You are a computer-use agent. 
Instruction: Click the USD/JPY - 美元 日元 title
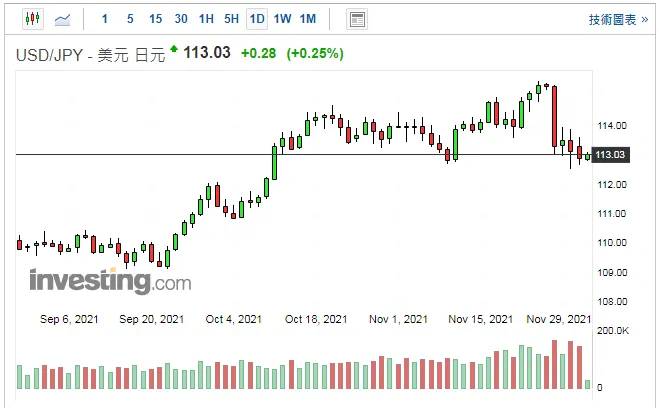point(90,55)
